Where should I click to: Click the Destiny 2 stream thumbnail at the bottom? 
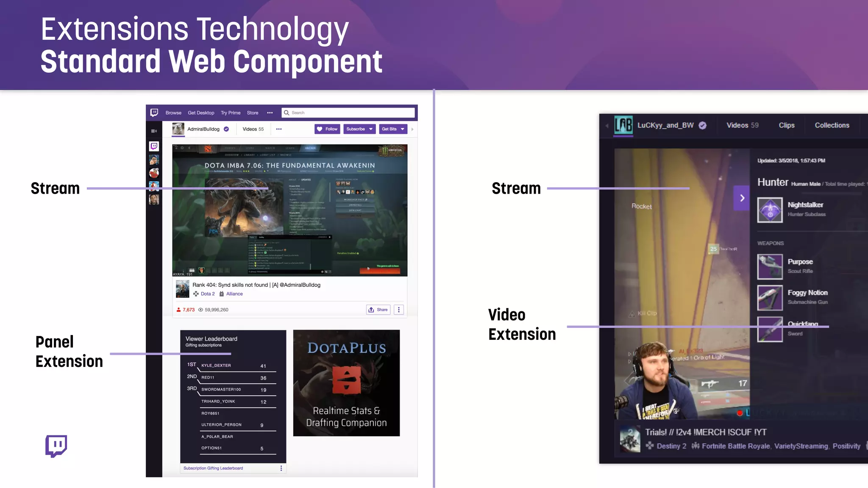pos(630,439)
